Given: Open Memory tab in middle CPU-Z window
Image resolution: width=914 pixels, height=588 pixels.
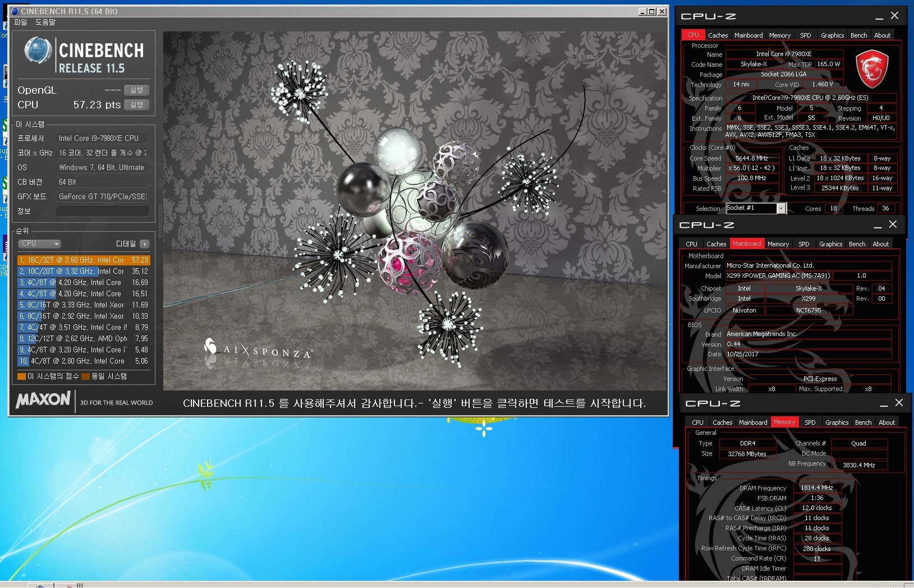Looking at the screenshot, I should [778, 244].
